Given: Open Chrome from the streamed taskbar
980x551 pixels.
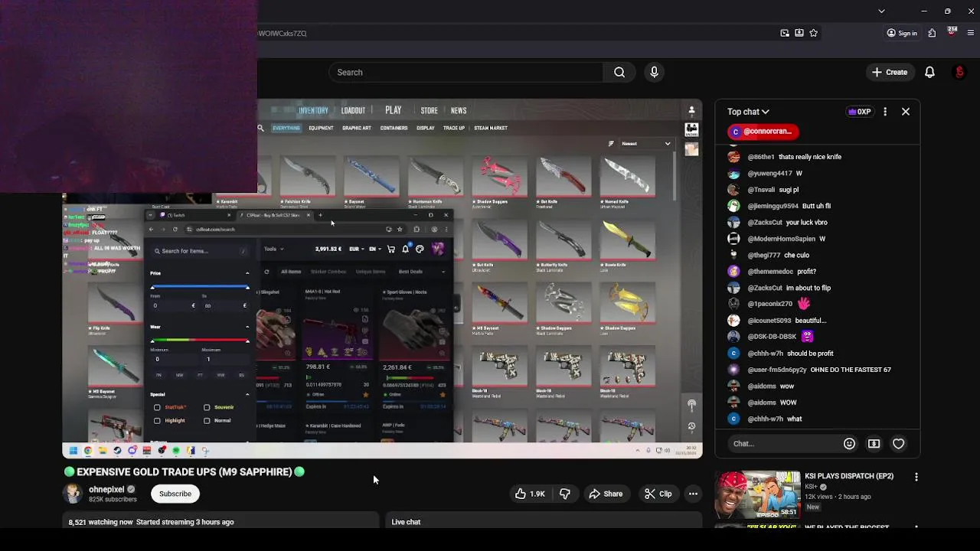Looking at the screenshot, I should click(88, 451).
